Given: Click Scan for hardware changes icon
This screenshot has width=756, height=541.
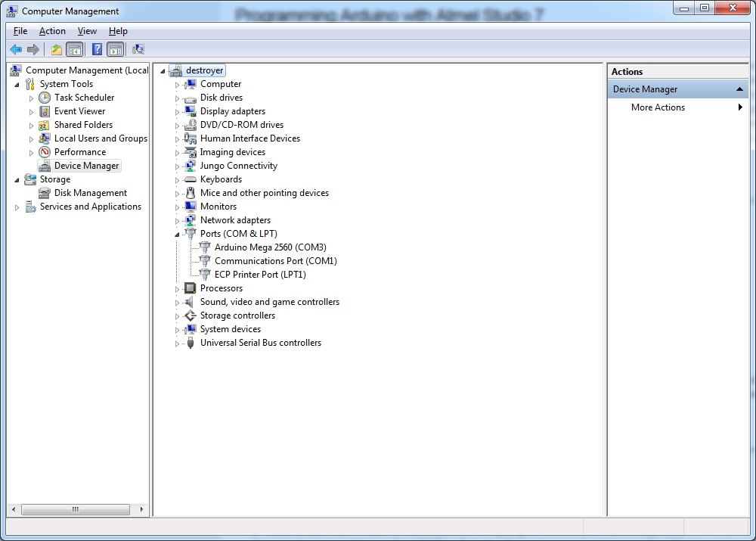Looking at the screenshot, I should [x=138, y=50].
